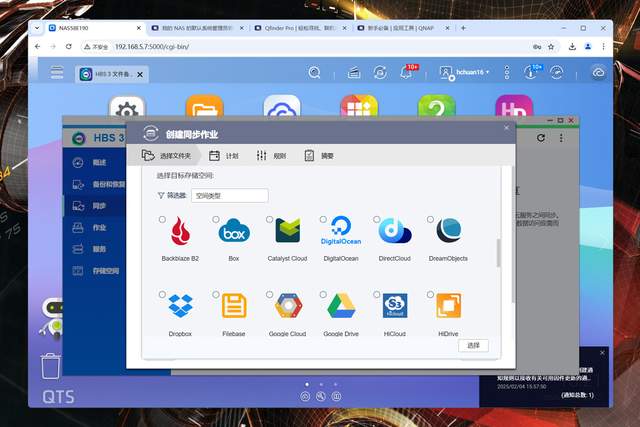The width and height of the screenshot is (640, 427).
Task: Open the browser tab list dropdown arrow
Action: click(x=37, y=28)
